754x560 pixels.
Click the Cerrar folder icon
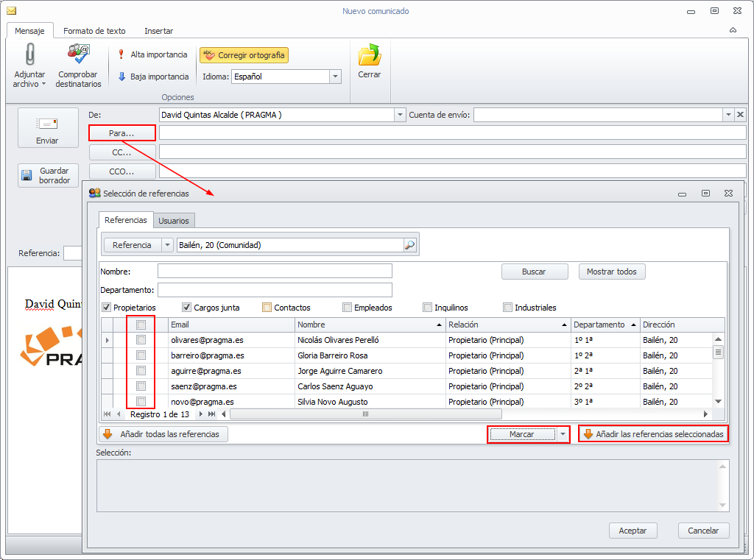pos(370,54)
